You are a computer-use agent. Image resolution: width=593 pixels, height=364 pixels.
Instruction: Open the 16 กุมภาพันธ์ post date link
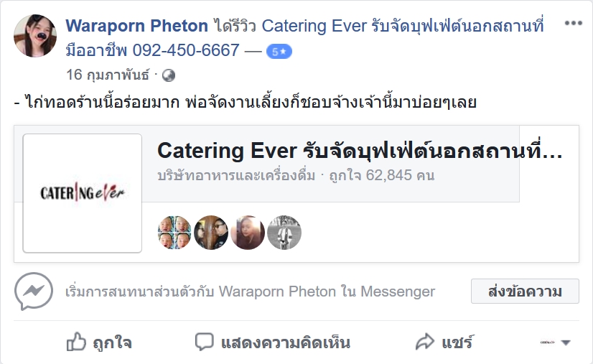coord(108,75)
